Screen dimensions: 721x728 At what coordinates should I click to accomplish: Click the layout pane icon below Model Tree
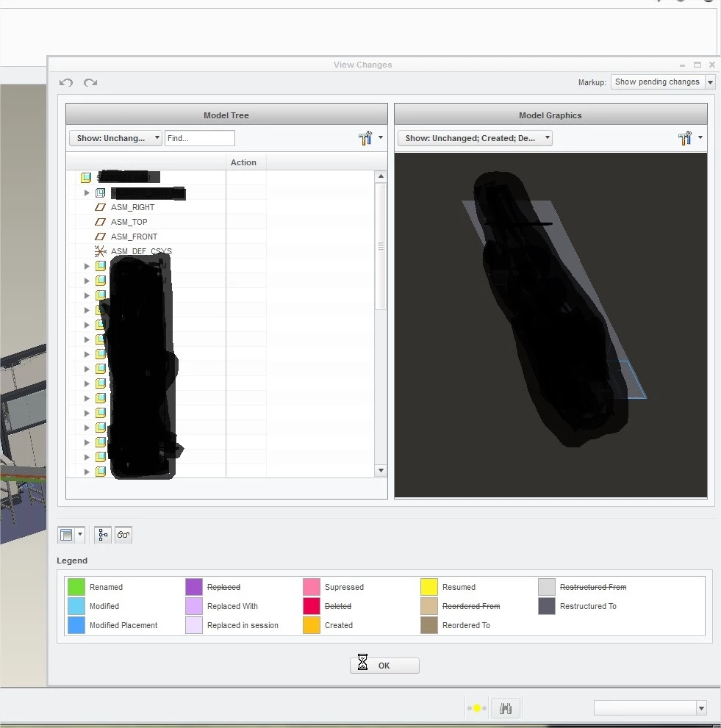[66, 535]
